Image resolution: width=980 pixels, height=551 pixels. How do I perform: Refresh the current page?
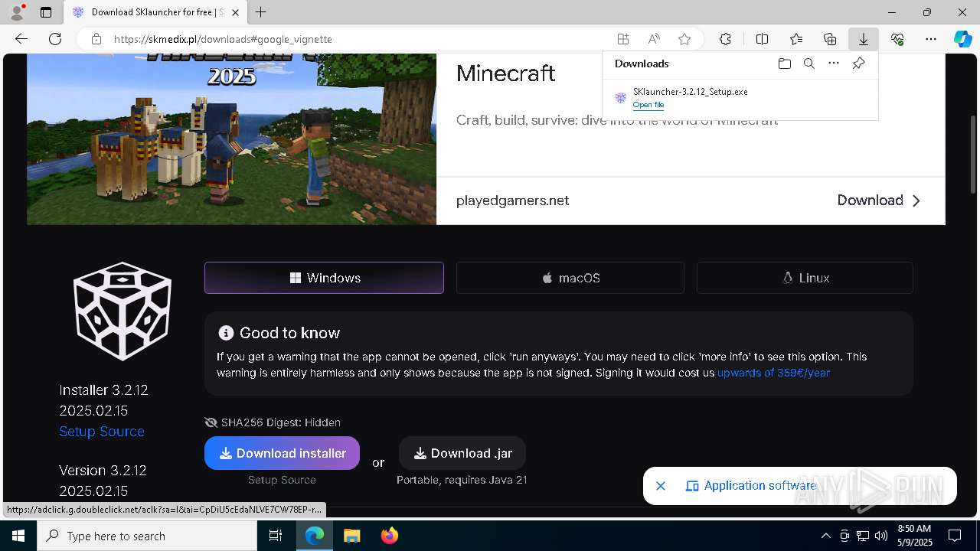(x=55, y=39)
